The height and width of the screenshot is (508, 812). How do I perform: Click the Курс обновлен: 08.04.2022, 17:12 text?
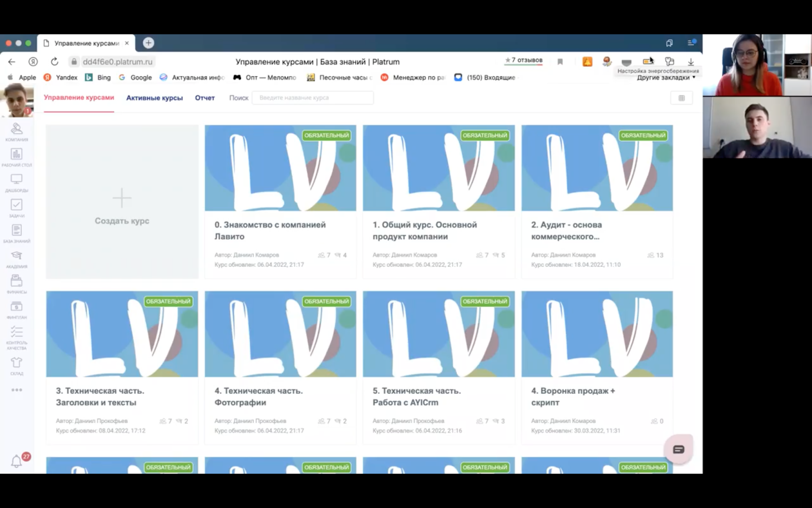pos(100,431)
